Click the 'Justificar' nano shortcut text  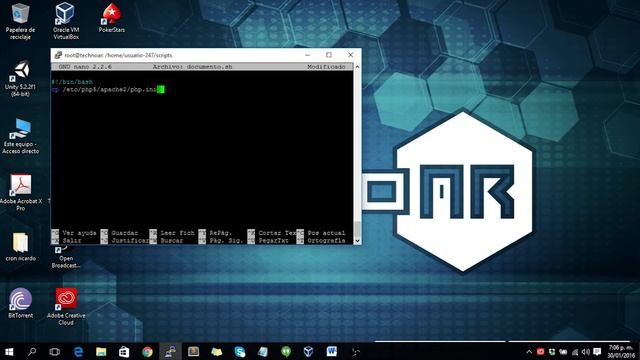point(130,240)
